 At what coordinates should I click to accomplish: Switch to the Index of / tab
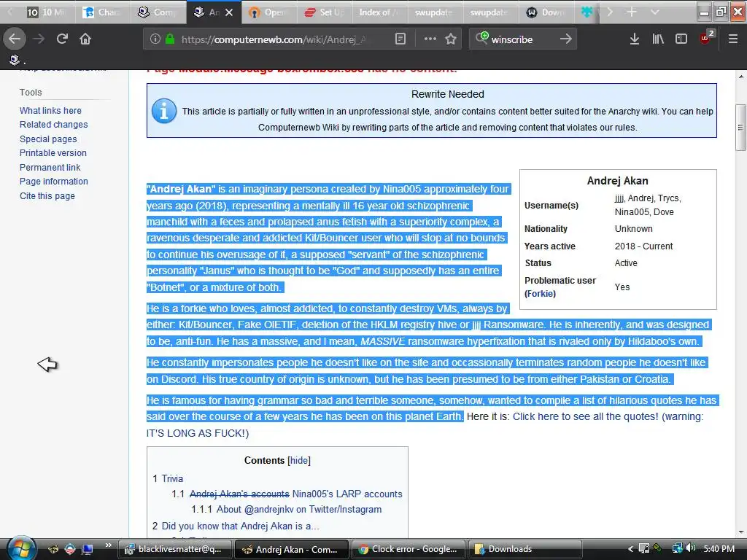tap(379, 12)
